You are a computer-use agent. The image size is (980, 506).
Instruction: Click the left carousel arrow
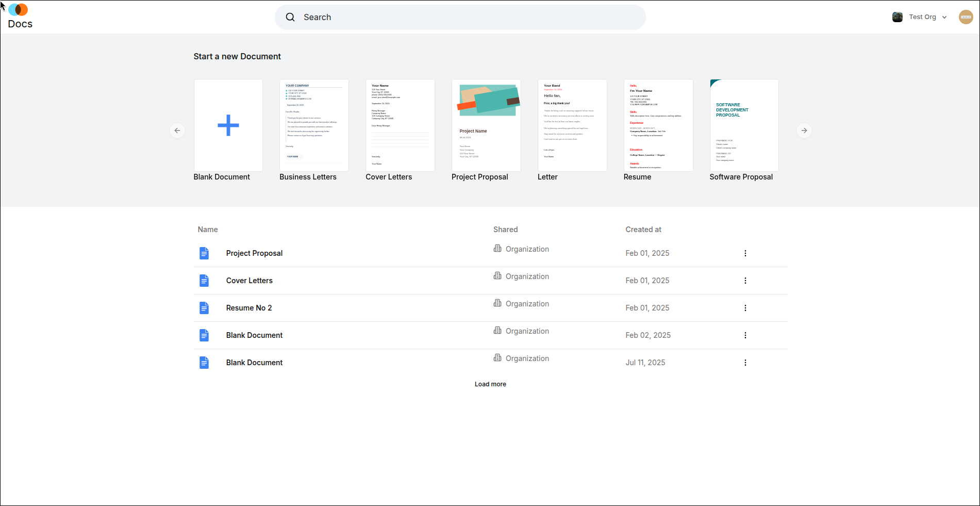click(177, 130)
